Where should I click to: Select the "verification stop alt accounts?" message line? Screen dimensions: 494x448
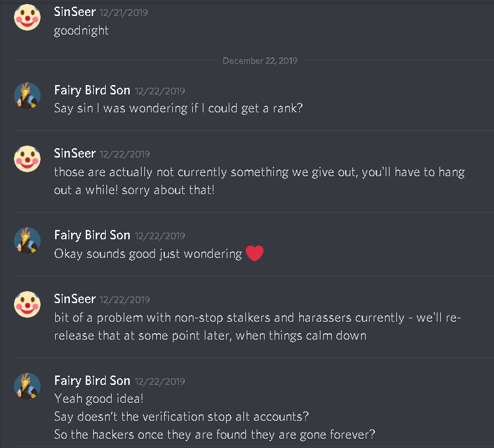(182, 417)
